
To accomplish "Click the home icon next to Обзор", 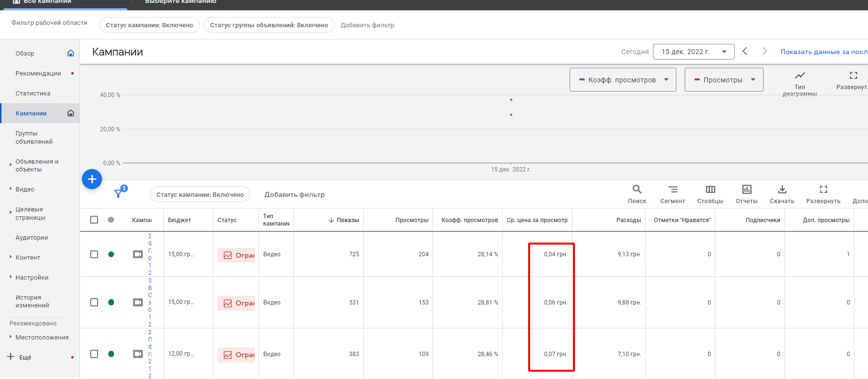I will (x=71, y=53).
